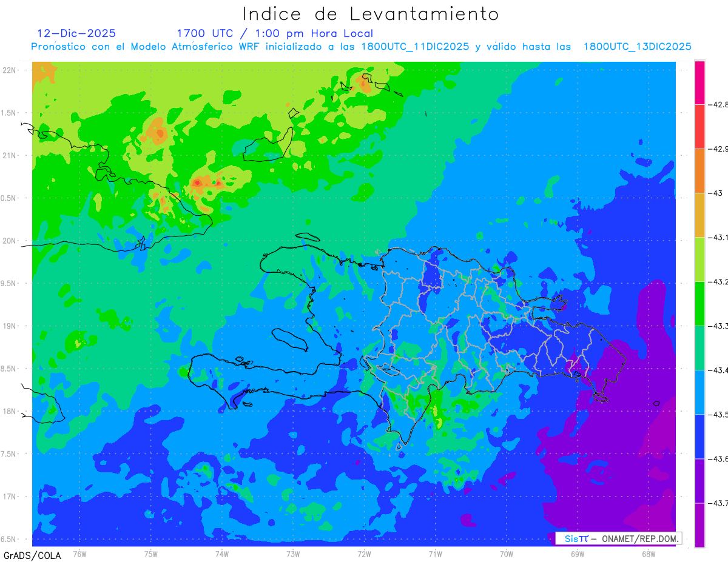
Task: Click the teal green swatch below -43.3
Action: point(699,347)
